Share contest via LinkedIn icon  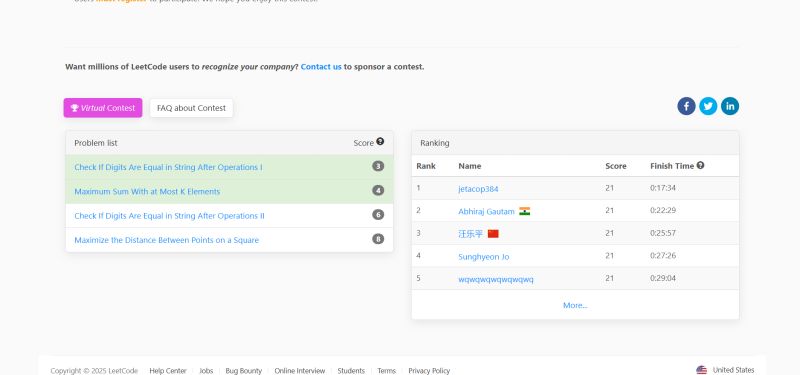tap(730, 106)
